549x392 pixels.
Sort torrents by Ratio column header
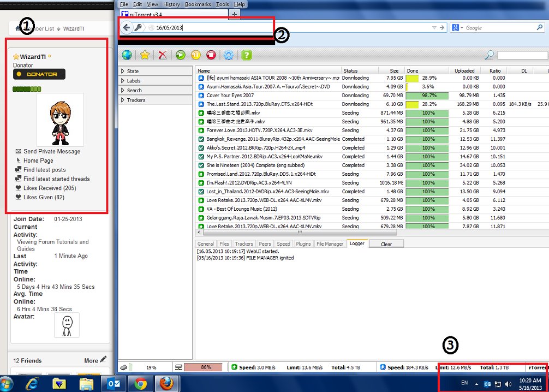pyautogui.click(x=495, y=71)
